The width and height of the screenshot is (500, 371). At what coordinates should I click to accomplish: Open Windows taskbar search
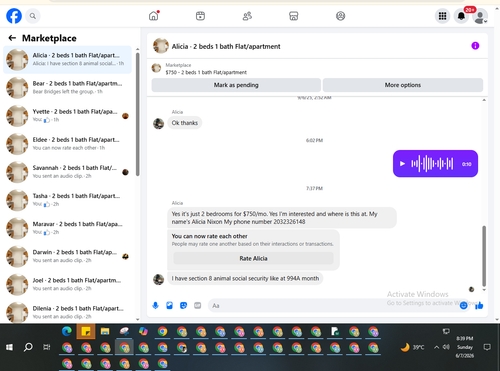(x=28, y=347)
